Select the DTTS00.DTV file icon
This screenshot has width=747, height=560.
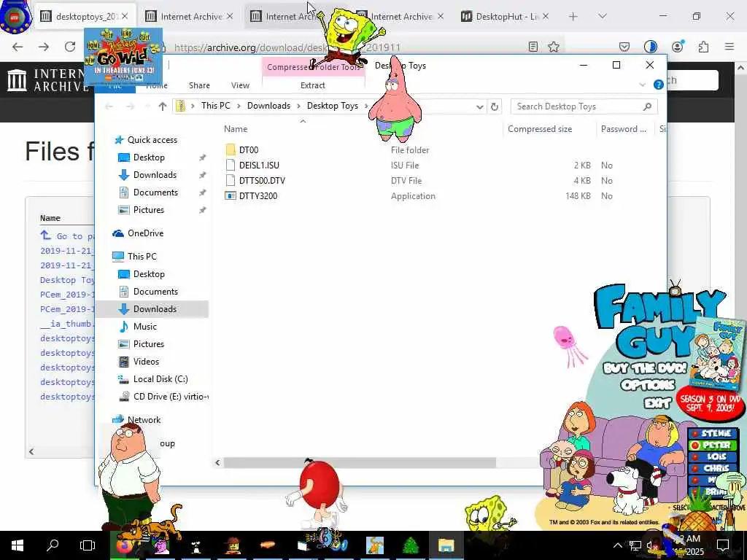[231, 181]
